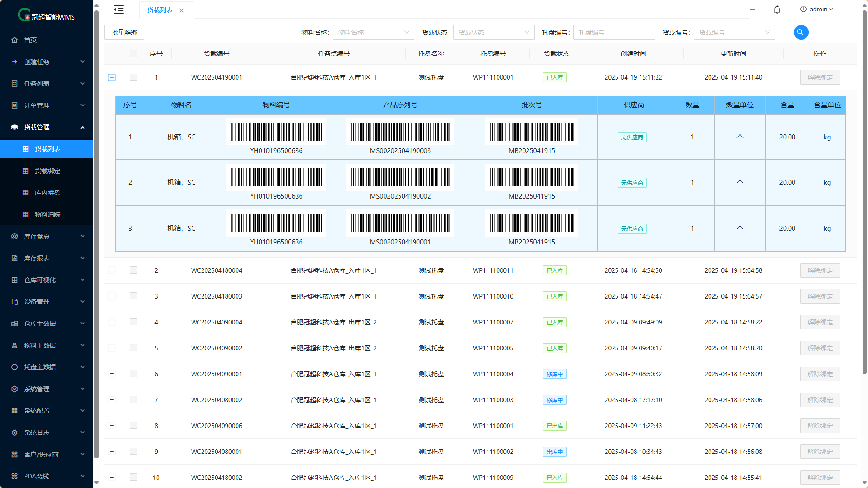Click the icon beside 货载管理
The height and width of the screenshot is (488, 868).
(15, 127)
